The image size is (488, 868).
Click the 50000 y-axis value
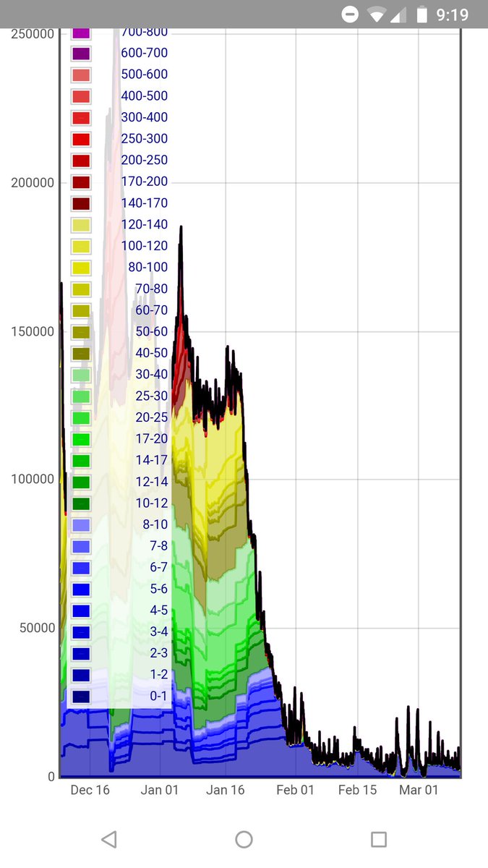36,628
